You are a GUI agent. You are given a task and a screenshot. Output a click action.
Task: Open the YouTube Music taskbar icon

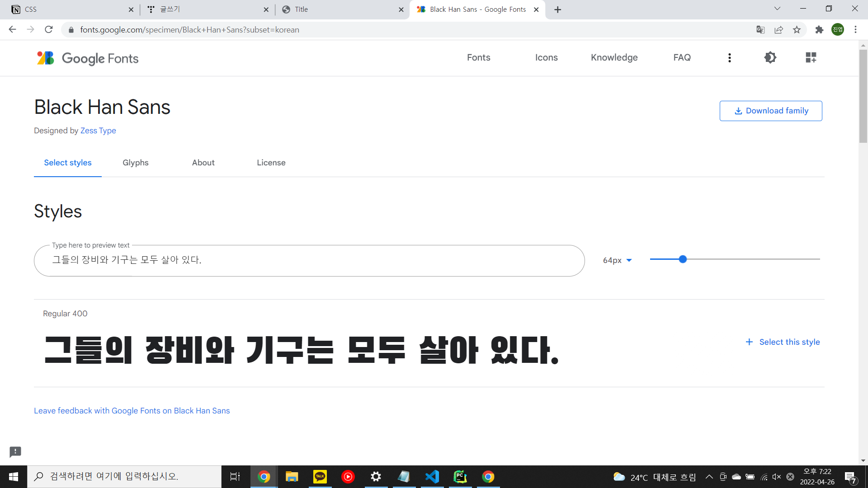[348, 477]
